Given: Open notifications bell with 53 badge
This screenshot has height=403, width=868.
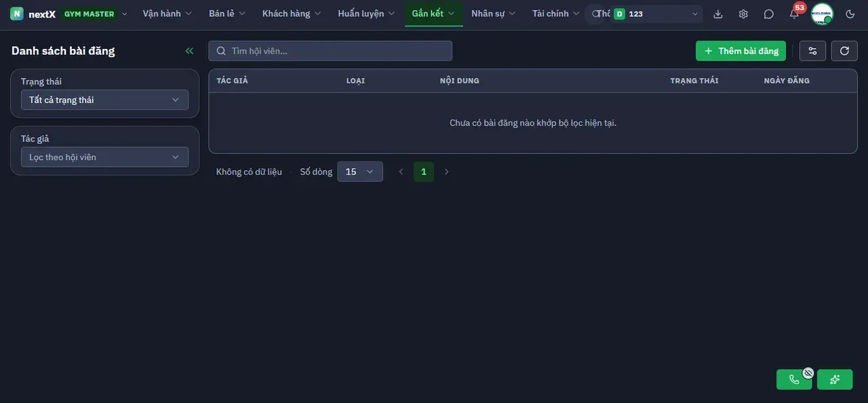Looking at the screenshot, I should [x=794, y=14].
